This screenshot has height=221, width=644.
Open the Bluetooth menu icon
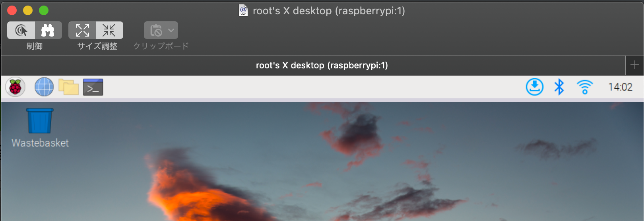coord(559,87)
